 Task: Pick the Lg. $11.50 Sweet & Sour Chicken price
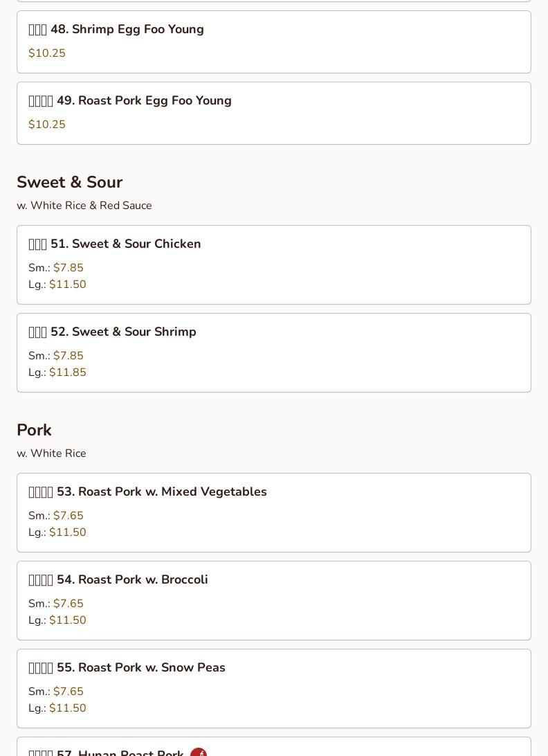pyautogui.click(x=57, y=285)
